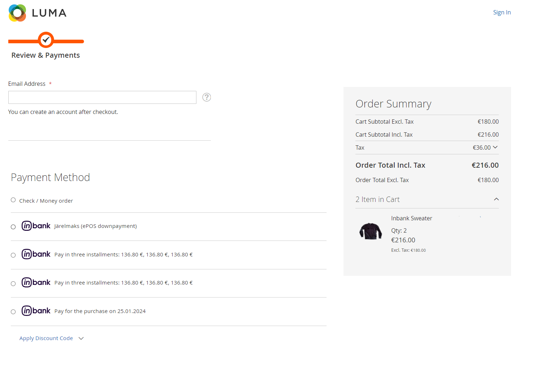Viewport: 541px width, 392px height.
Task: Click the Email Address input field
Action: pyautogui.click(x=102, y=97)
